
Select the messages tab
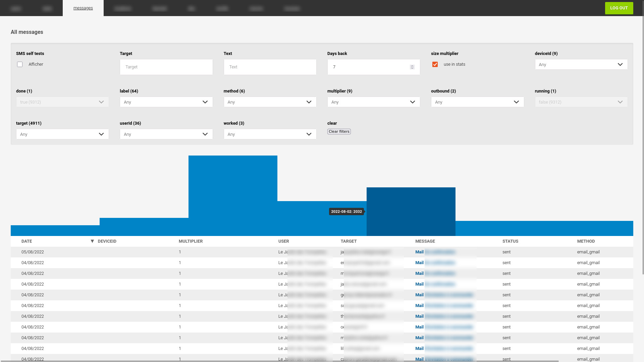[x=83, y=8]
